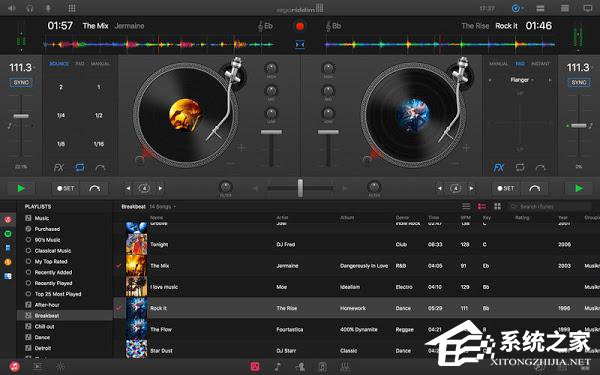Image resolution: width=600 pixels, height=375 pixels.
Task: Select left deck cue curve icon
Action: tap(100, 168)
